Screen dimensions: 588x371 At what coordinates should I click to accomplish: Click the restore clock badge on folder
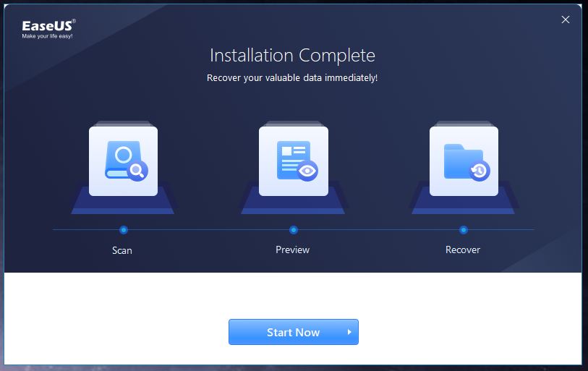pyautogui.click(x=479, y=171)
